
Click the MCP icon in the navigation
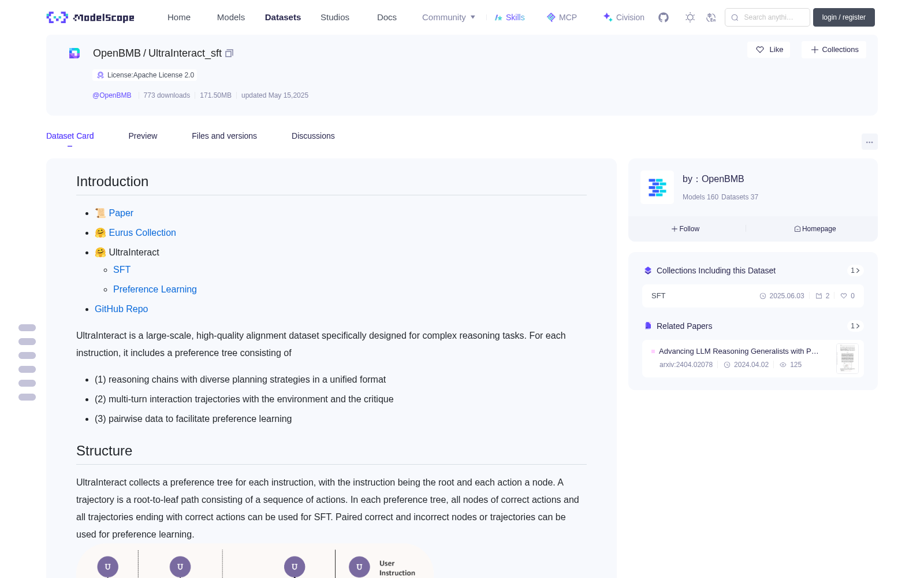coord(551,17)
